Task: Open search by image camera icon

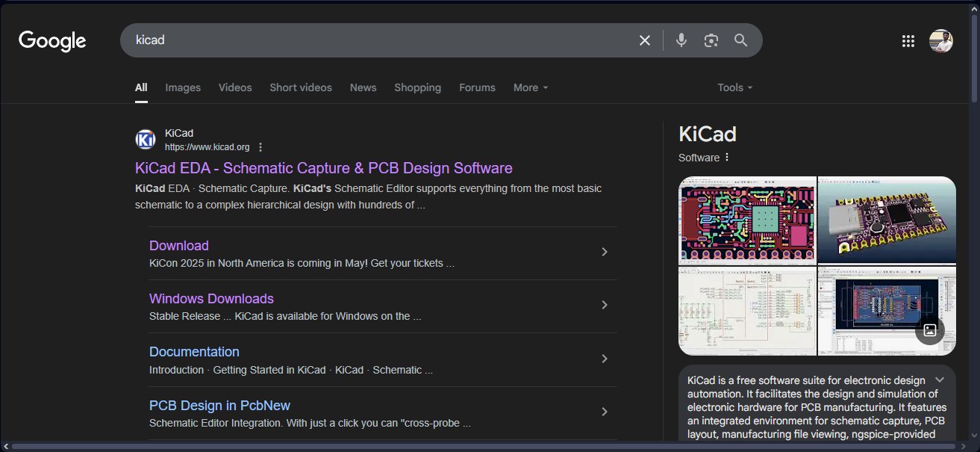Action: (x=711, y=40)
